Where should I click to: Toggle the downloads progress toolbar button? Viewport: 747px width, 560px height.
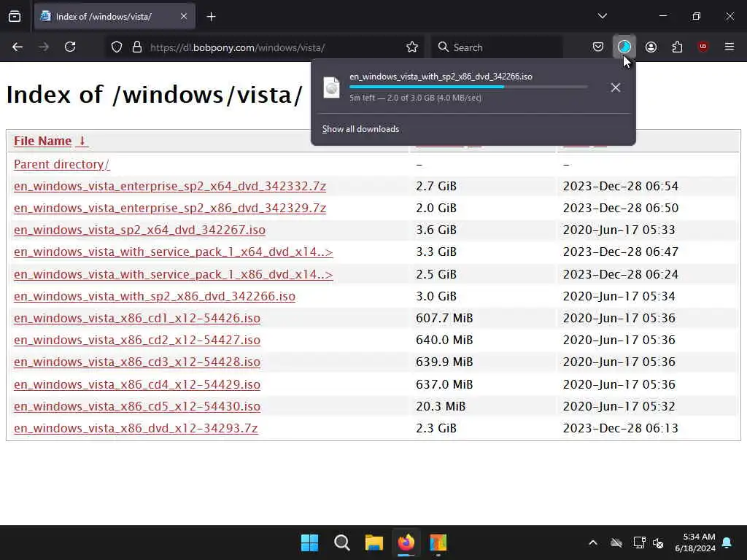[x=624, y=47]
